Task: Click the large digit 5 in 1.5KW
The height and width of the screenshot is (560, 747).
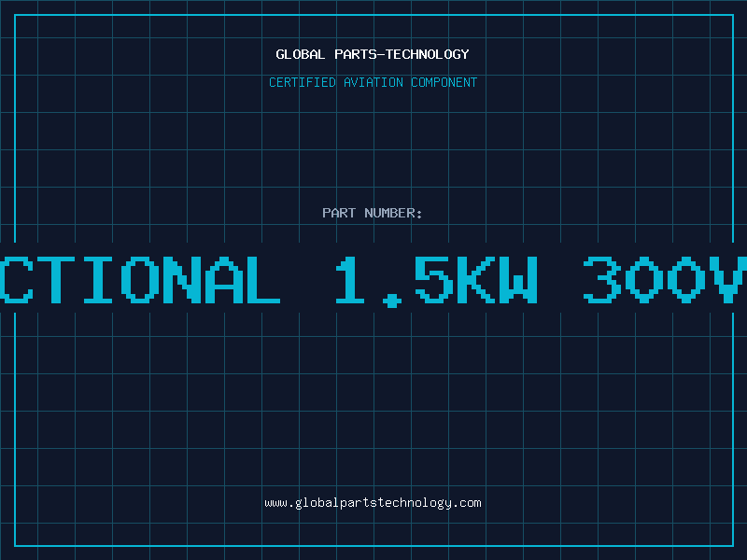Action: pos(433,280)
